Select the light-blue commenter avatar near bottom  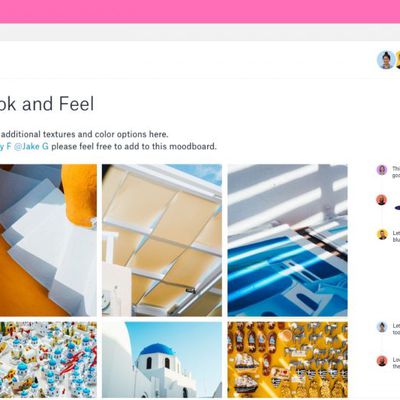[382, 327]
